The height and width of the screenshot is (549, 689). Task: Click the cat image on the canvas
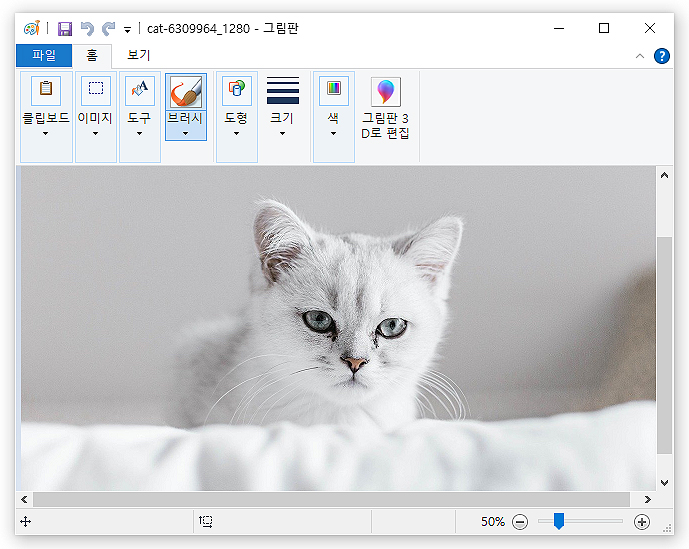point(338,329)
